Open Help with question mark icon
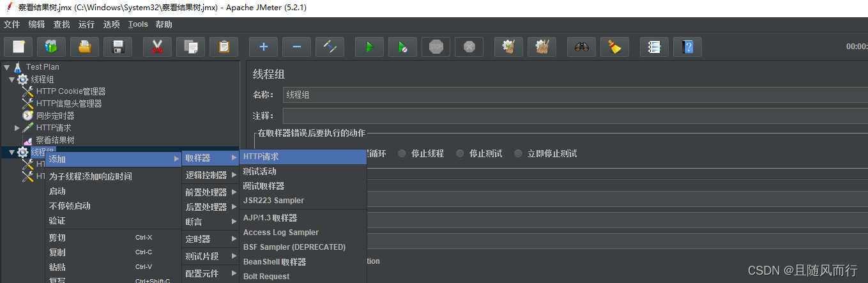Viewport: 868px width, 283px height. 687,47
